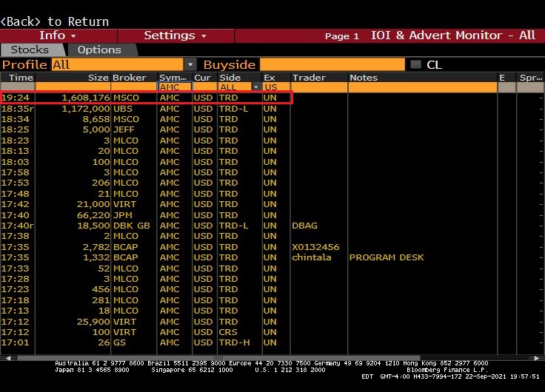Click the 17:40r time cell
Image resolution: width=545 pixels, height=392 pixels.
(x=17, y=226)
